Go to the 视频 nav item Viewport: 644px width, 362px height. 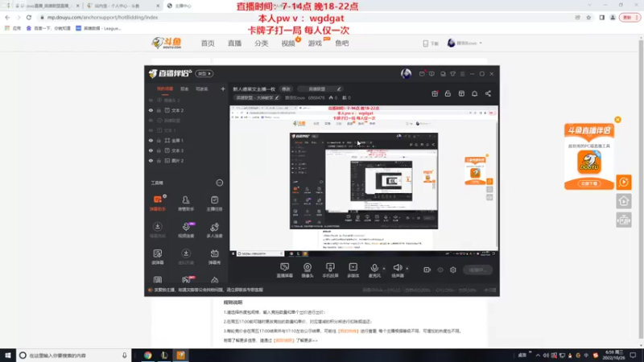[x=288, y=43]
